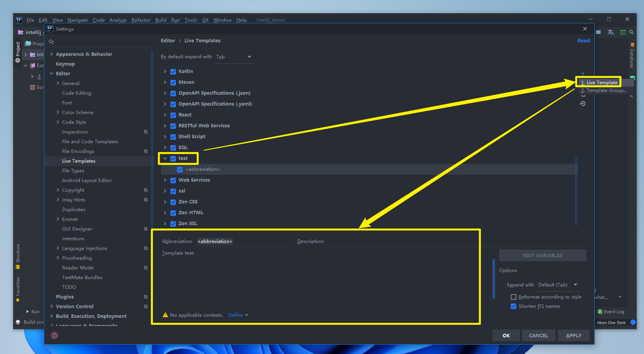The width and height of the screenshot is (644, 354).
Task: Click the project-level icon beside Copyright
Action: pyautogui.click(x=146, y=190)
